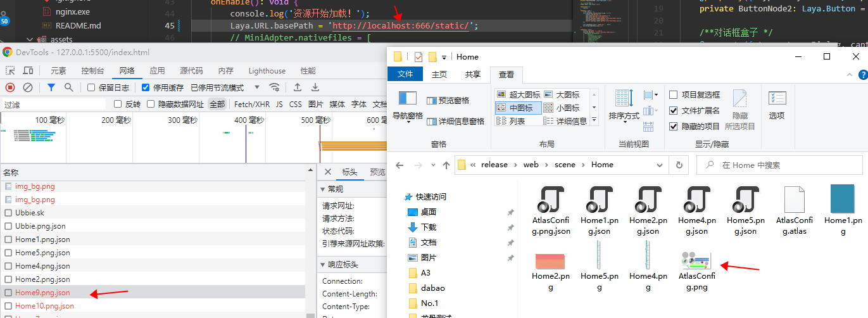The image size is (868, 318).
Task: Open the 主页 ribbon tab
Action: tap(439, 74)
